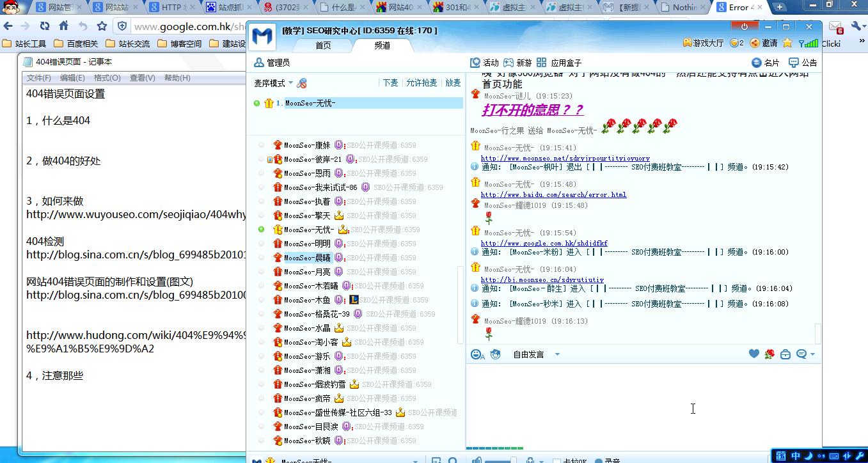Viewport: 868px width, 463px height.
Task: Select user MoonSeo-烟波钓雪 in the list
Action: [315, 384]
